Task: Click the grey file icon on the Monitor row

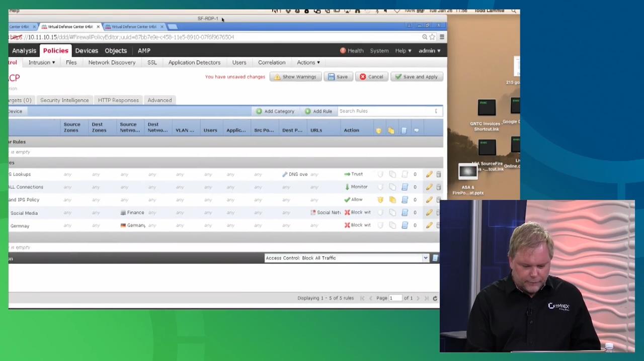Action: (392, 187)
